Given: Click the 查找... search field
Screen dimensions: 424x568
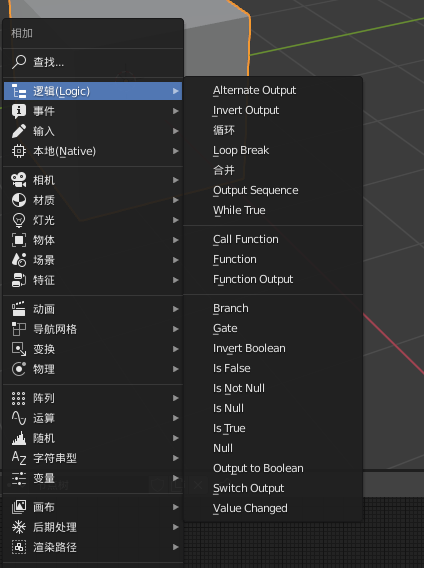Looking at the screenshot, I should (x=93, y=62).
